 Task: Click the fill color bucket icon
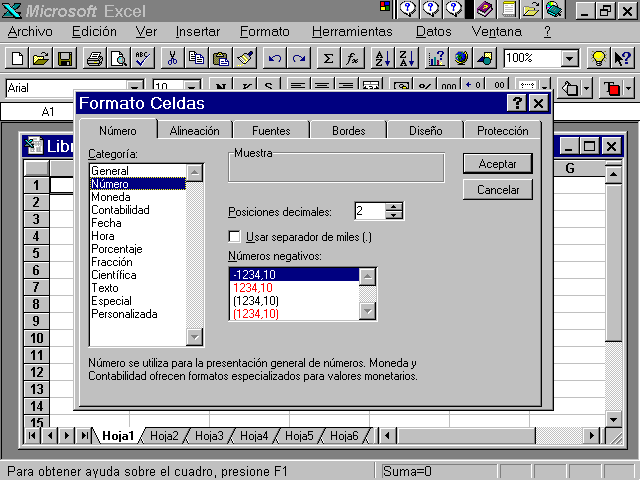pyautogui.click(x=570, y=88)
